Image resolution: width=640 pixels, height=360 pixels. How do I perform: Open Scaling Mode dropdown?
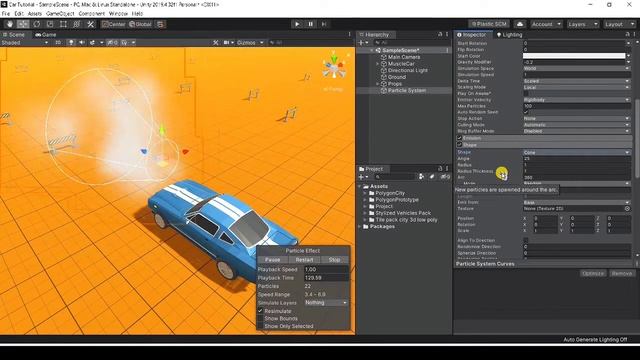(x=577, y=87)
